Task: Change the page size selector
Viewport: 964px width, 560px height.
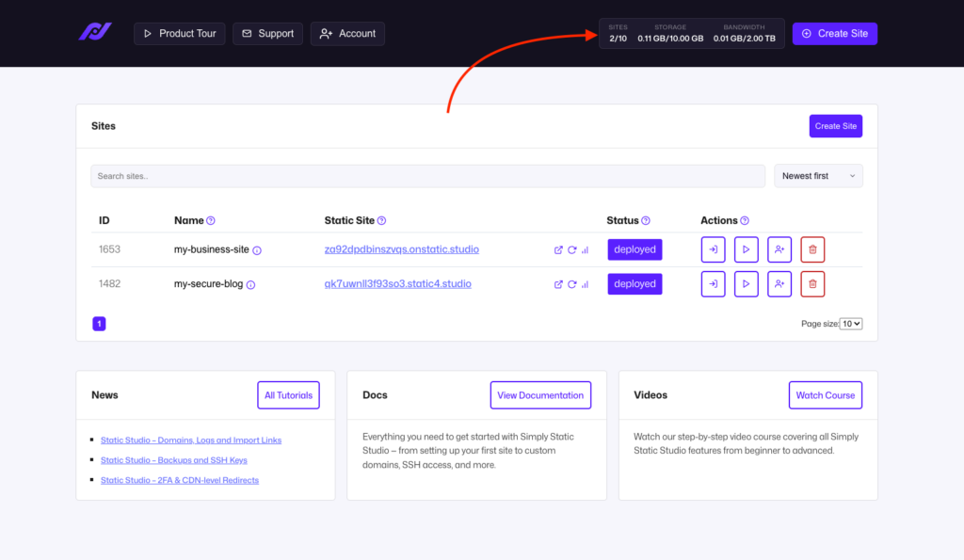Action: coord(850,323)
